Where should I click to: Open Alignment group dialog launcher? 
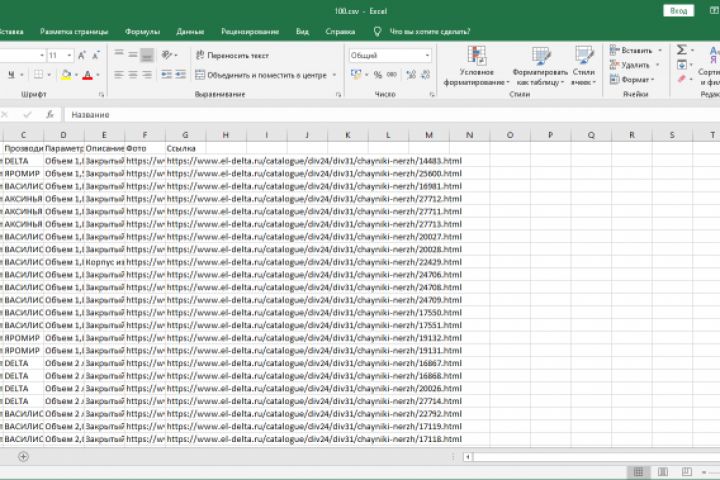pos(338,94)
